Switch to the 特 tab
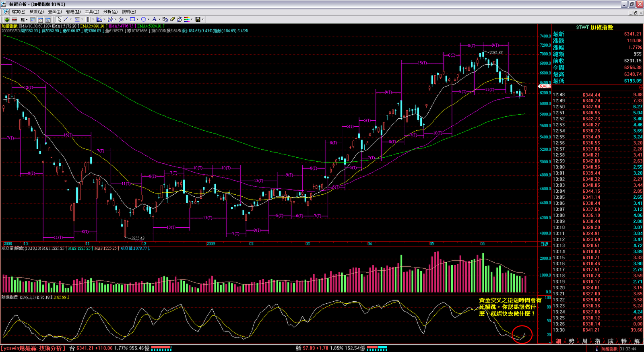 coord(623,341)
